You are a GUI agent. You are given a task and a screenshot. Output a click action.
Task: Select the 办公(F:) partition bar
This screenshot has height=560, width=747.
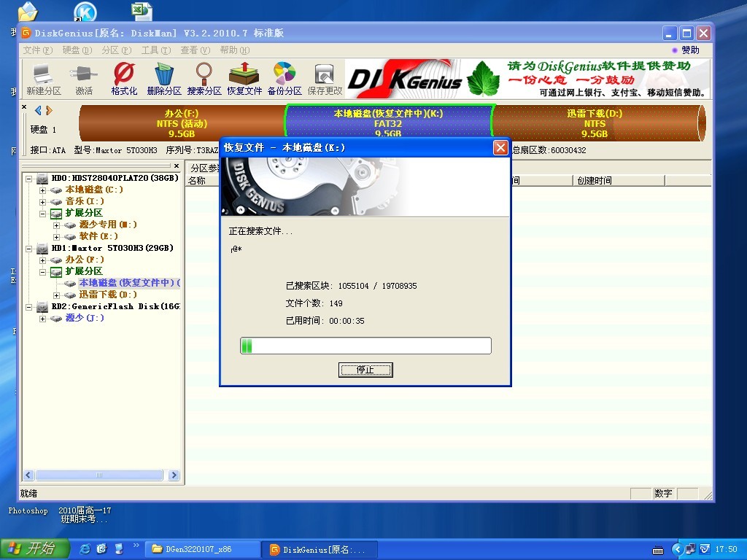(x=182, y=122)
